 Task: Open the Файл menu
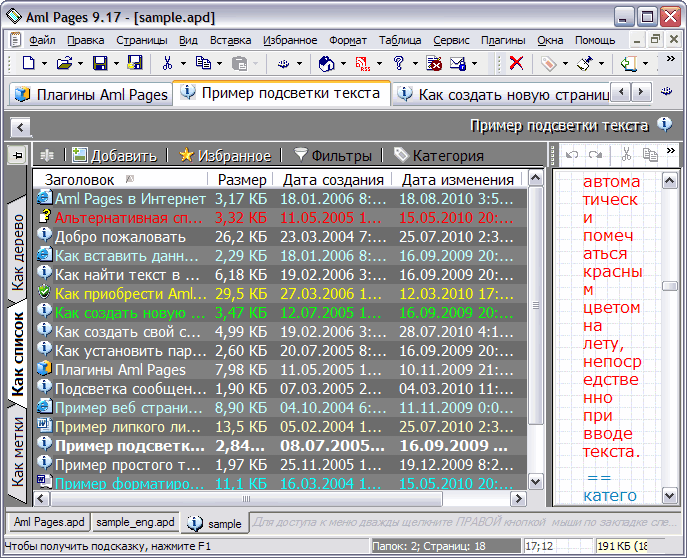42,40
